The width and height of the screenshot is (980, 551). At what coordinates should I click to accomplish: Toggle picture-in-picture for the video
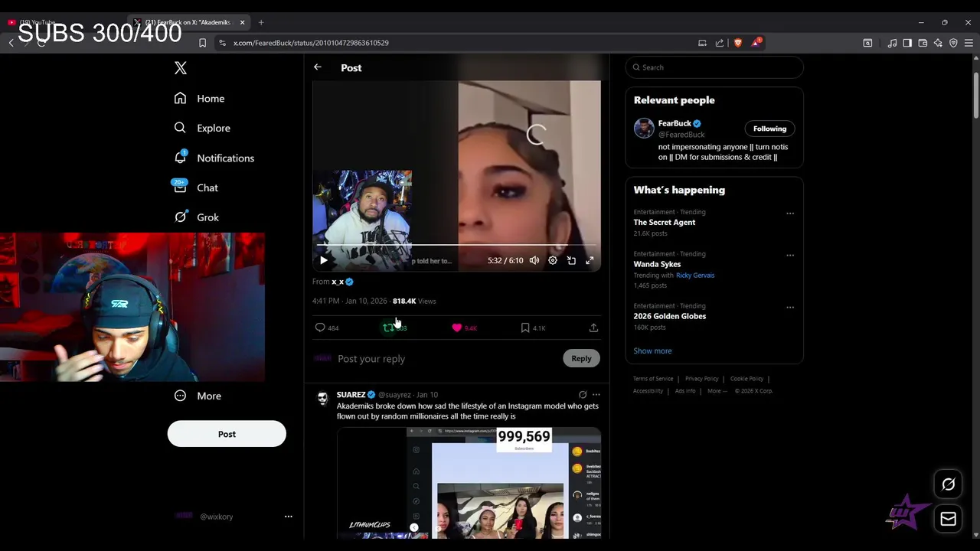tap(571, 260)
